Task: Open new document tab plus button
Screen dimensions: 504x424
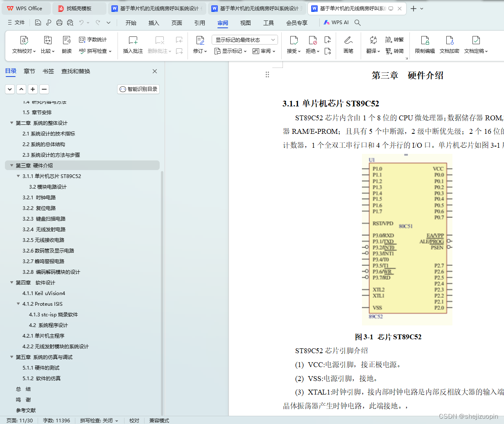Action: click(x=414, y=8)
